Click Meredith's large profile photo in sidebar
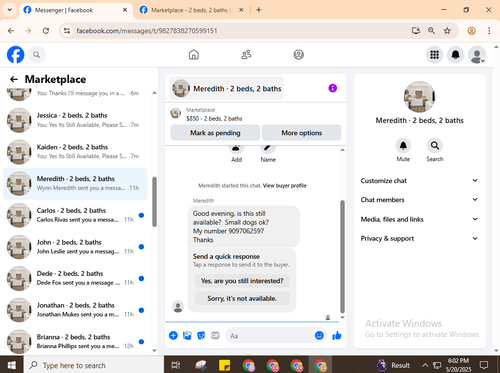Viewport: 500px width, 373px height. click(x=419, y=97)
